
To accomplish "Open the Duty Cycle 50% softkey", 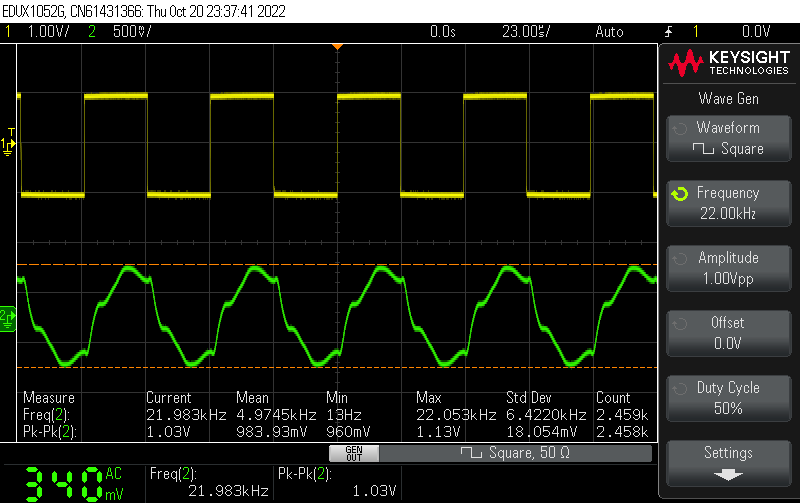I will (728, 398).
